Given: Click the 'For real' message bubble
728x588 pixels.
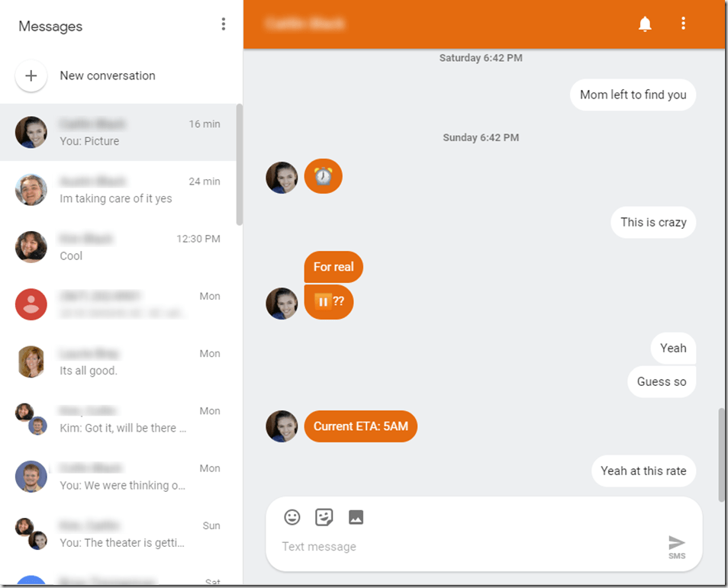Looking at the screenshot, I should pos(333,267).
